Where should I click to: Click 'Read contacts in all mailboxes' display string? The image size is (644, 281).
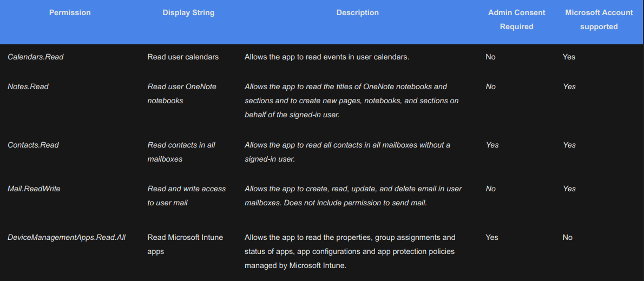coord(181,152)
